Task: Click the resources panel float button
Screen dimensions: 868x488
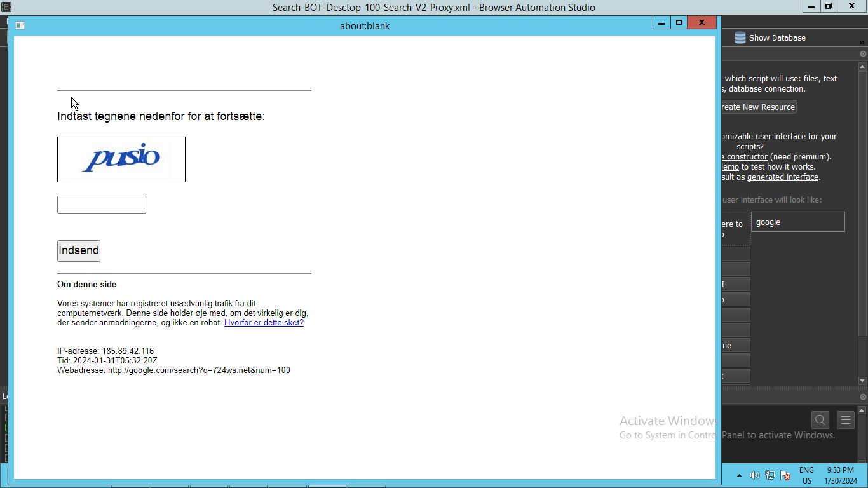Action: 863,54
